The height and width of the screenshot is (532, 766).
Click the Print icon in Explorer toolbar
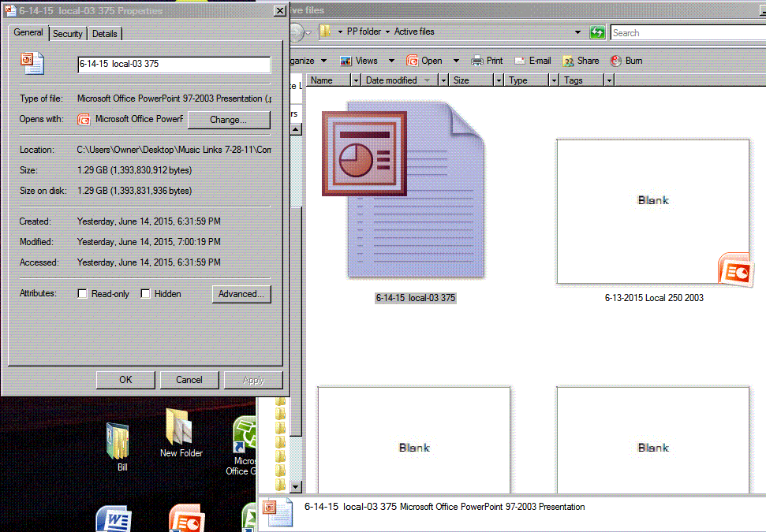point(476,61)
